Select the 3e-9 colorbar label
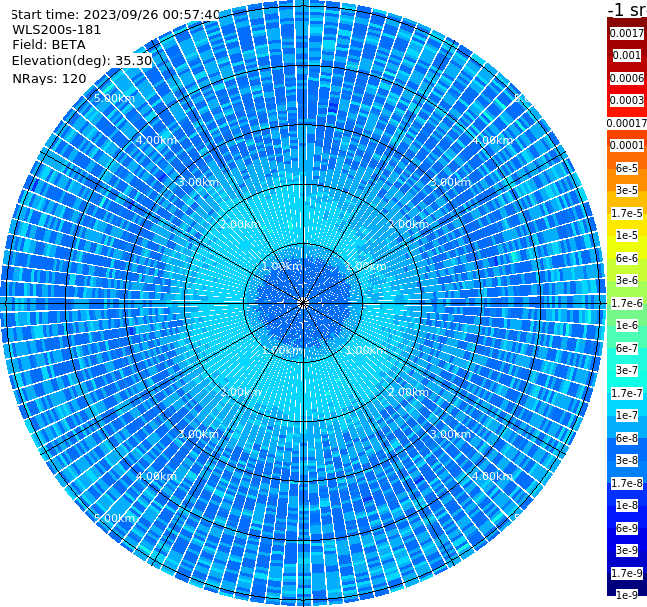This screenshot has width=647, height=607. [627, 550]
